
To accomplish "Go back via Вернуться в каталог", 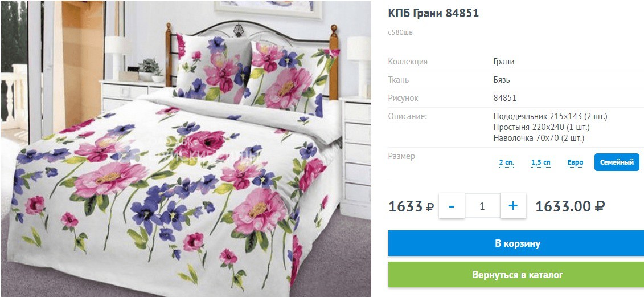I will (x=516, y=274).
